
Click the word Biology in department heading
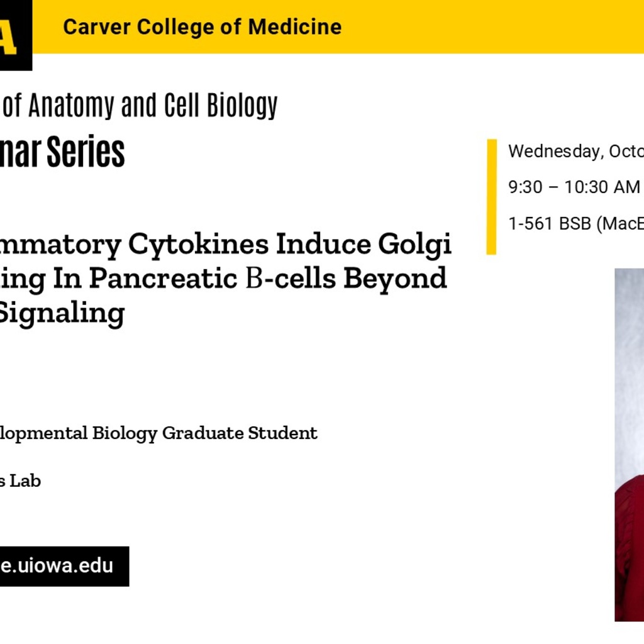(242, 106)
